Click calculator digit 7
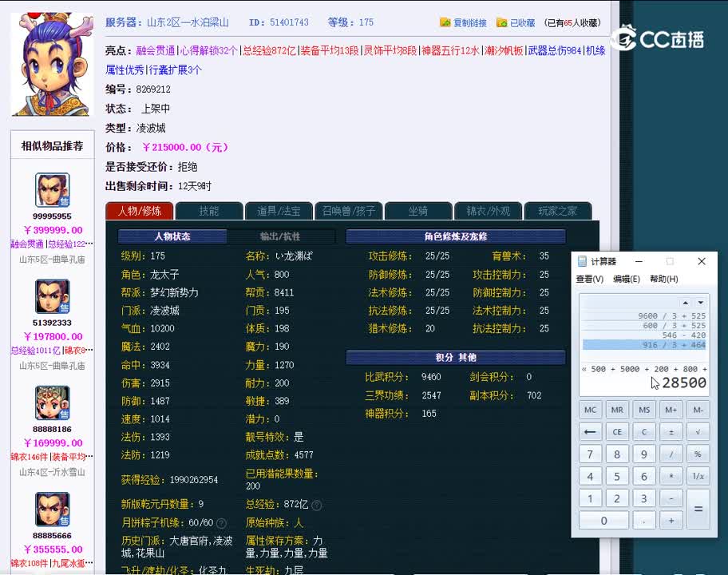Image resolution: width=728 pixels, height=575 pixels. pos(590,454)
